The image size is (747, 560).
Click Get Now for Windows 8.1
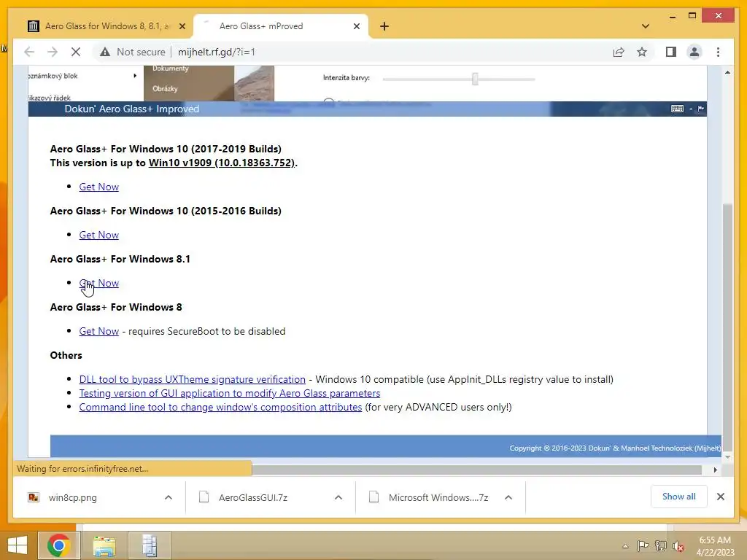click(98, 283)
